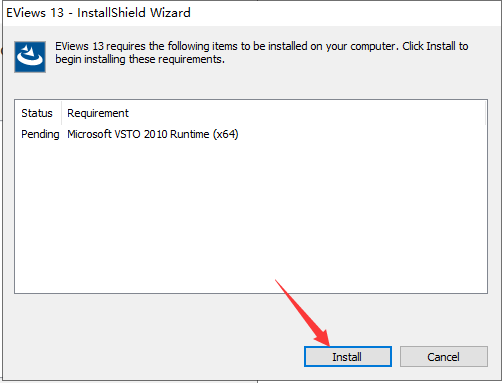Click the "Click Install to" instruction phrase

coord(435,46)
